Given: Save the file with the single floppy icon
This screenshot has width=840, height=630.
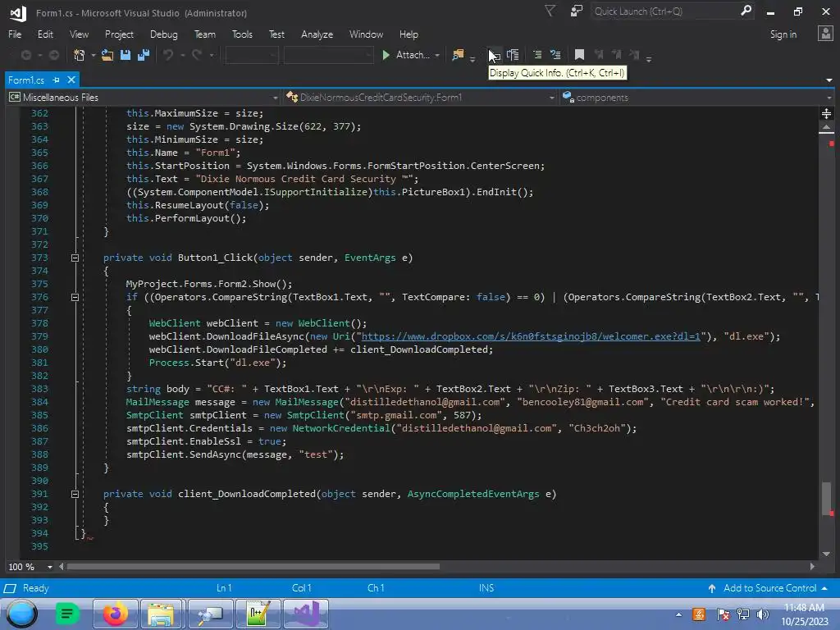Looking at the screenshot, I should point(126,55).
